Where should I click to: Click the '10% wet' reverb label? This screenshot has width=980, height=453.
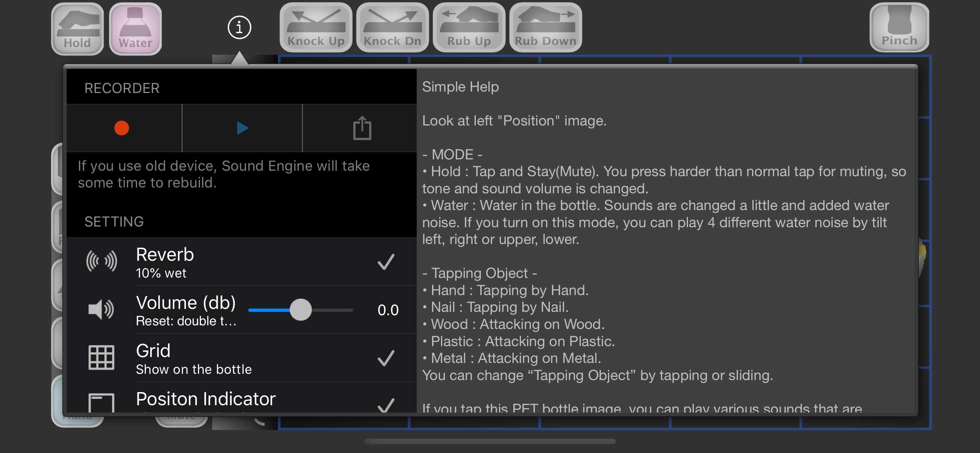click(161, 273)
